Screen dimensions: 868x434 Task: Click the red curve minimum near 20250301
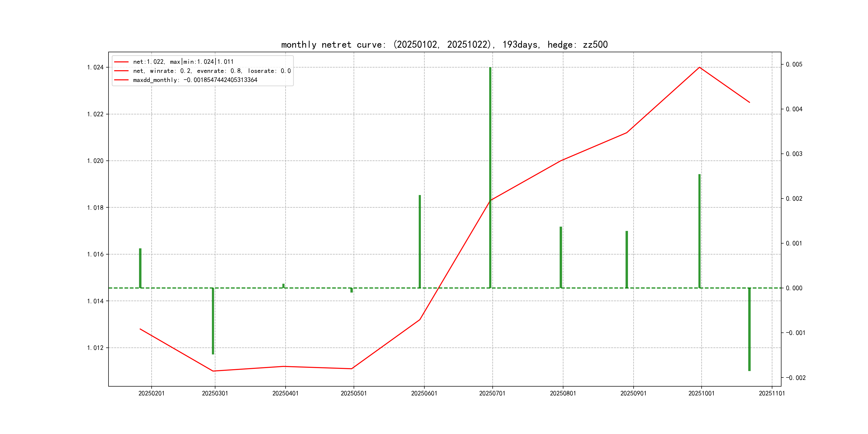coord(213,371)
